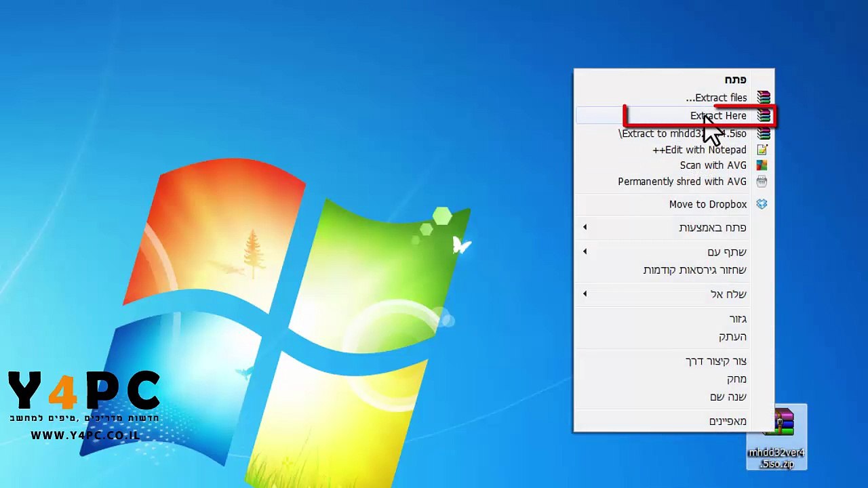Screen dimensions: 868x488
Task: Choose the Extract files... menu entry
Action: [x=674, y=98]
